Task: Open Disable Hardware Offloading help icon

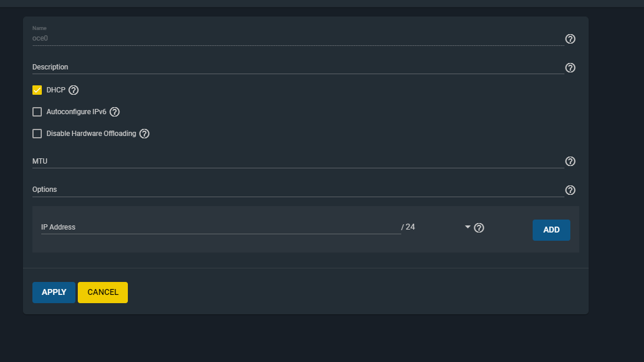Action: pyautogui.click(x=144, y=134)
